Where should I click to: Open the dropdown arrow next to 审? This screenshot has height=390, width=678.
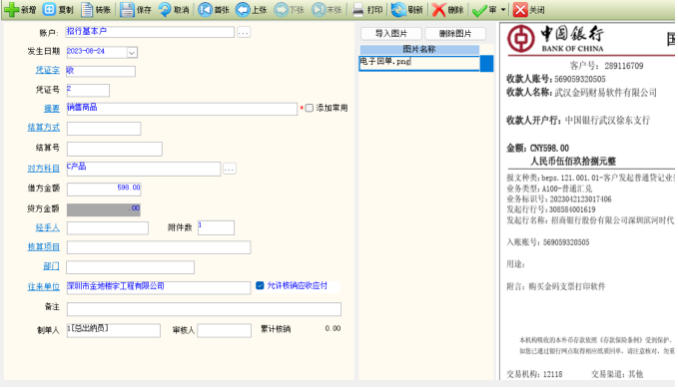503,10
